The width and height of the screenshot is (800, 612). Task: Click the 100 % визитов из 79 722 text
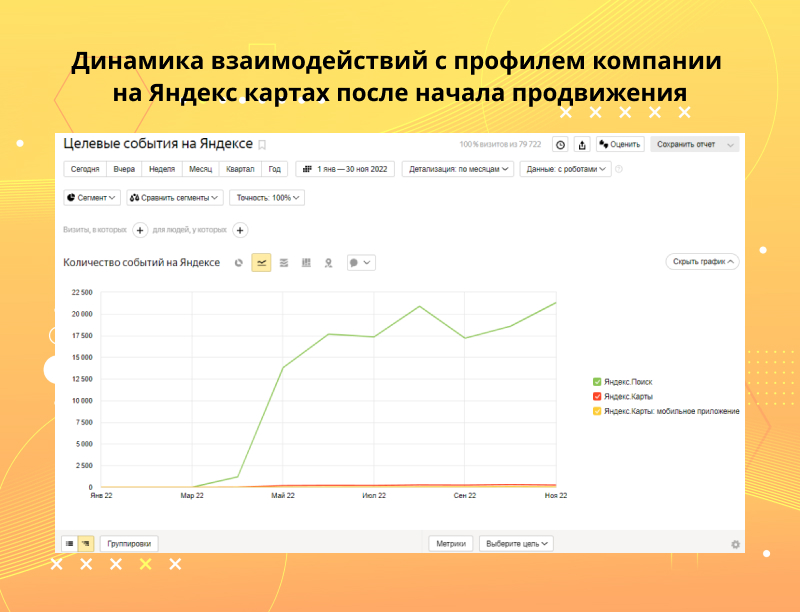[x=500, y=144]
